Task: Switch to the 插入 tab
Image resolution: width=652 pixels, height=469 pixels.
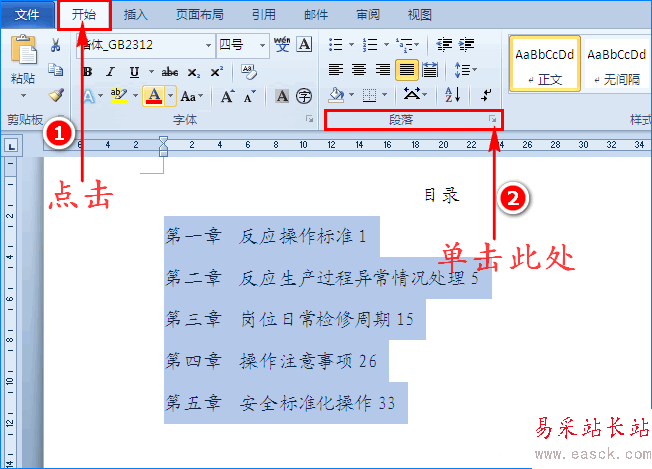Action: (136, 15)
